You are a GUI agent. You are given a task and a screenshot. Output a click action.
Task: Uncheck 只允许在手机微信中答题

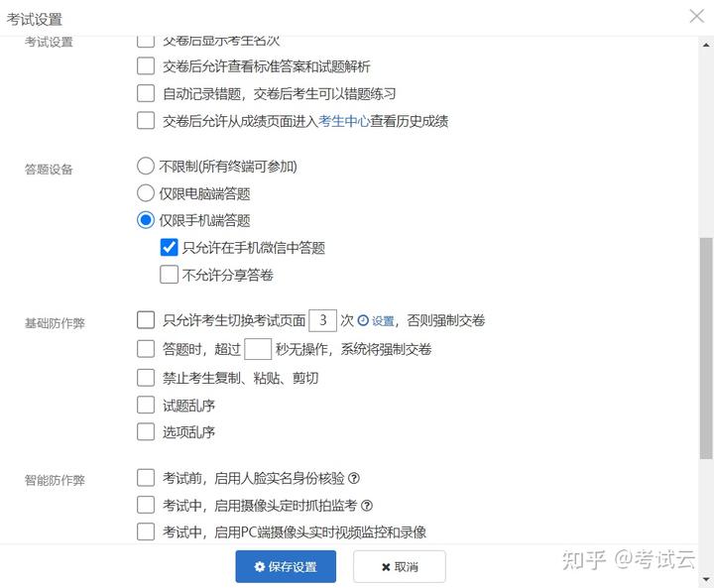click(169, 247)
